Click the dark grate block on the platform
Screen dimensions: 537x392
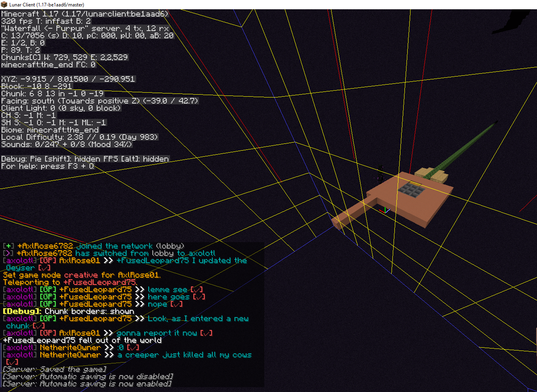(411, 189)
